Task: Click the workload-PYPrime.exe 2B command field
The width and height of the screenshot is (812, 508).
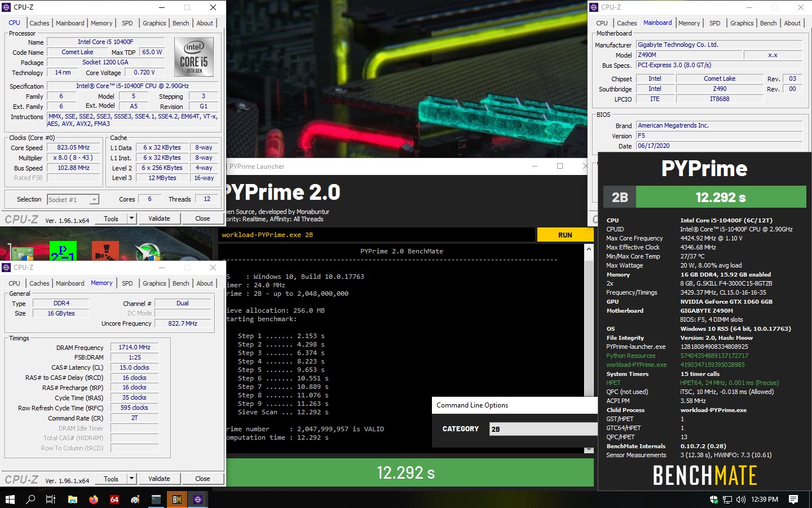Action: click(x=377, y=235)
